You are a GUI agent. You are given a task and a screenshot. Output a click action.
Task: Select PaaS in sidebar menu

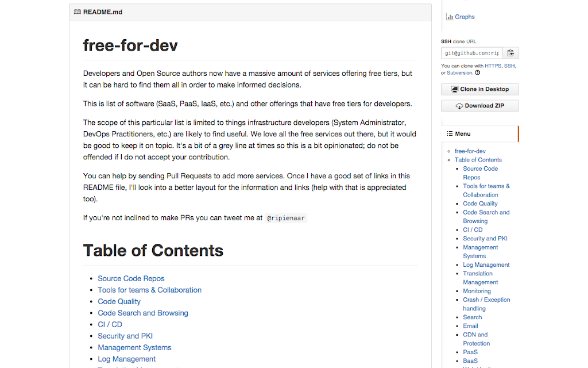pos(470,352)
